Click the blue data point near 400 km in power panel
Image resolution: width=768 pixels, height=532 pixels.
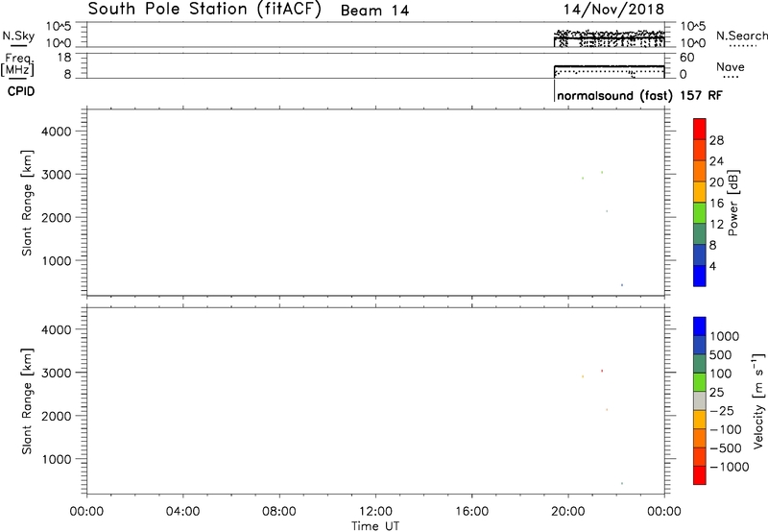coord(622,285)
